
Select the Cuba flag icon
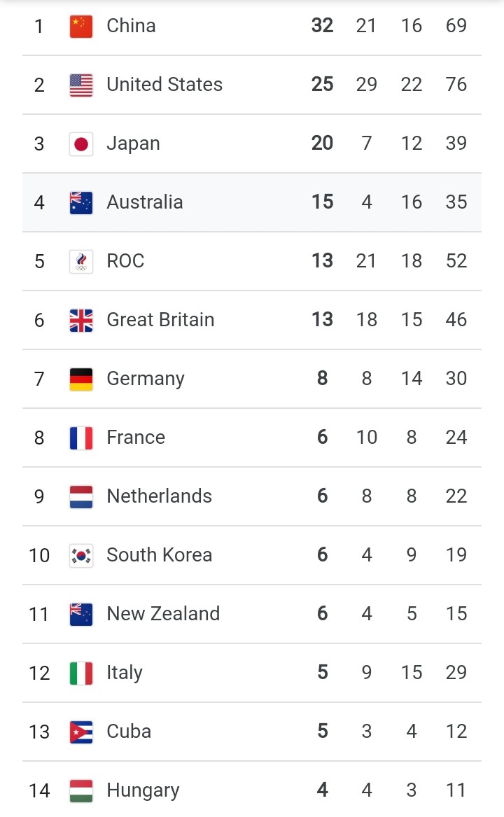[80, 732]
